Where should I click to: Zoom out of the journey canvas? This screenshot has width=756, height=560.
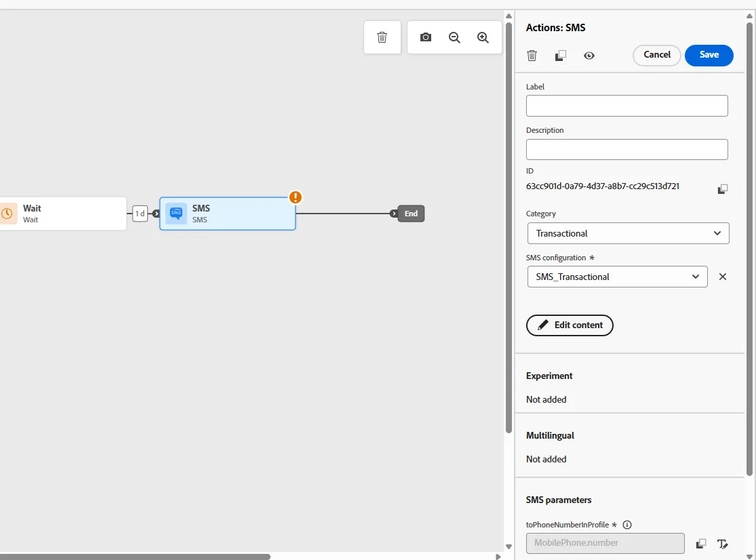click(x=454, y=37)
